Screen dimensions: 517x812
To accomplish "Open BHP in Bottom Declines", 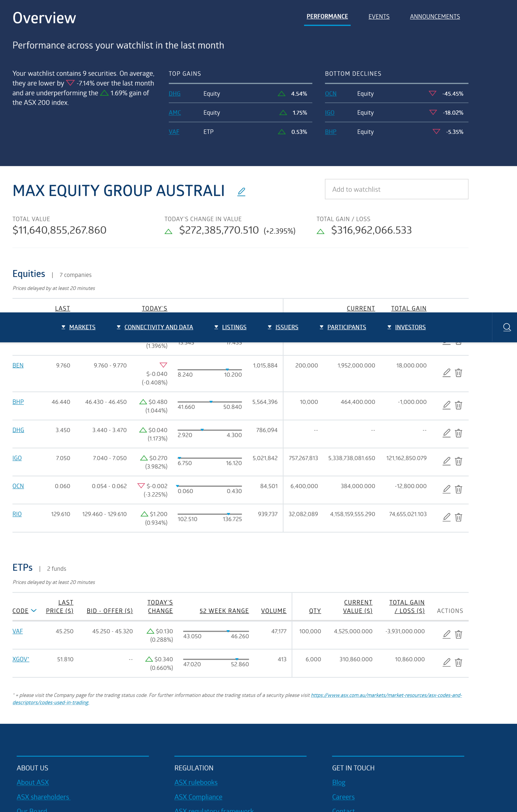I will tap(331, 131).
